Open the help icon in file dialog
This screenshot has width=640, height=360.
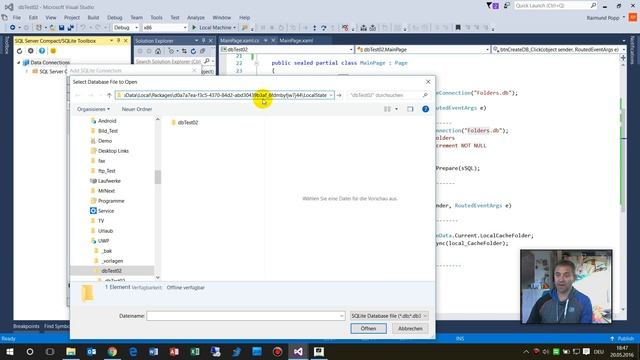point(425,109)
